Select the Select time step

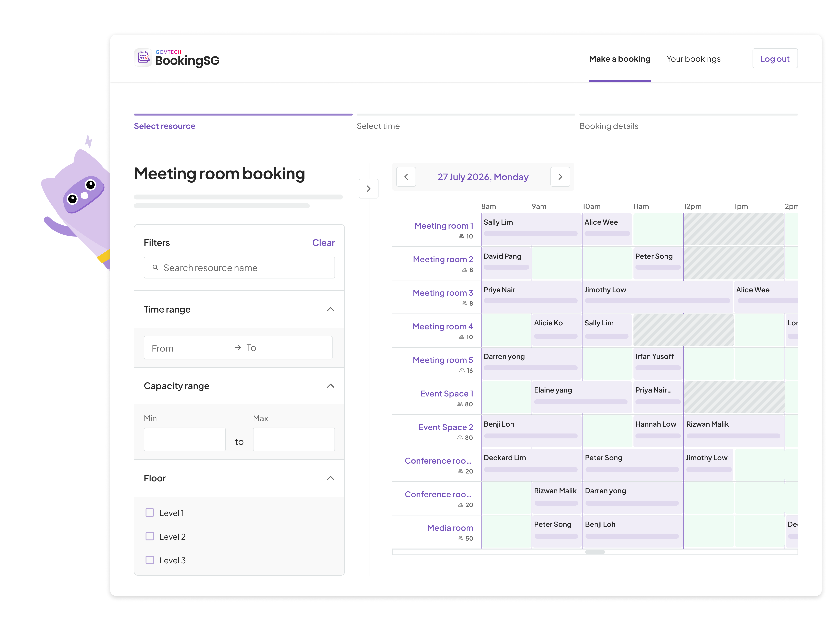coord(378,126)
